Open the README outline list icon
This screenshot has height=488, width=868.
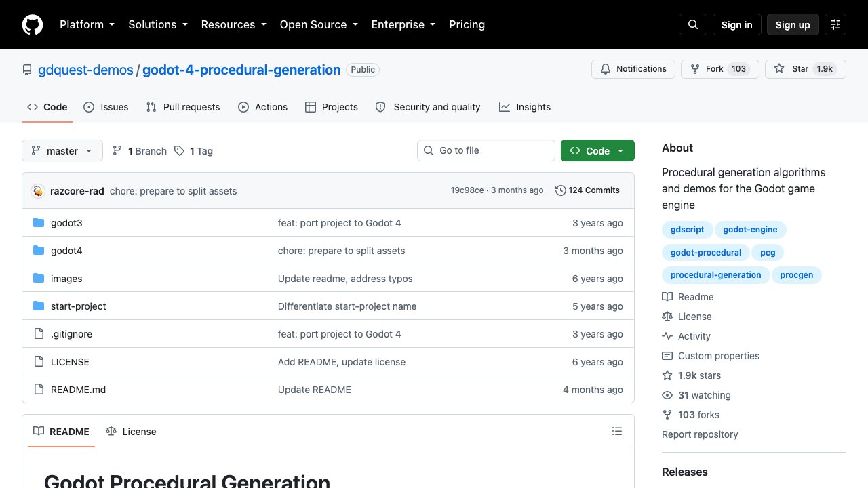tap(617, 431)
